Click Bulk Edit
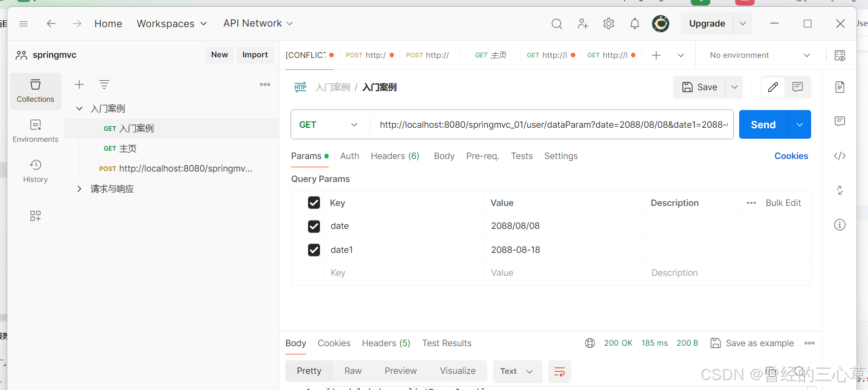The width and height of the screenshot is (868, 390). (783, 203)
